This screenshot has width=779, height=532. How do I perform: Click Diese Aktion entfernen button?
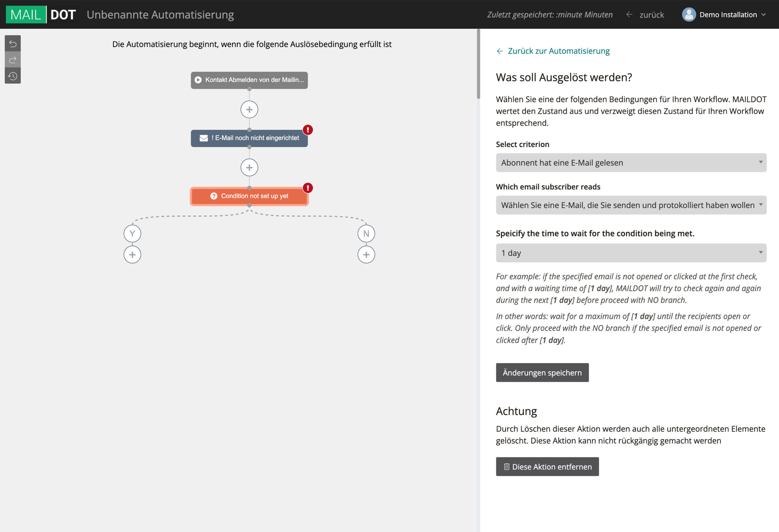pyautogui.click(x=547, y=467)
